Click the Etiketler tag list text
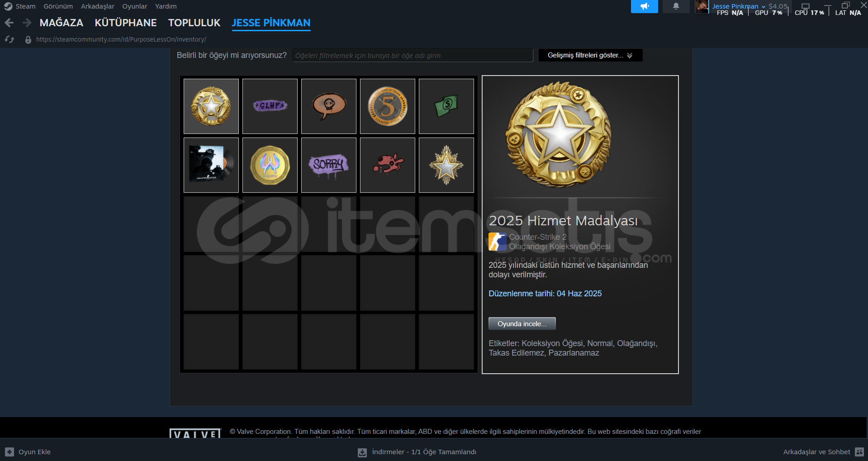The width and height of the screenshot is (868, 461). (x=573, y=348)
